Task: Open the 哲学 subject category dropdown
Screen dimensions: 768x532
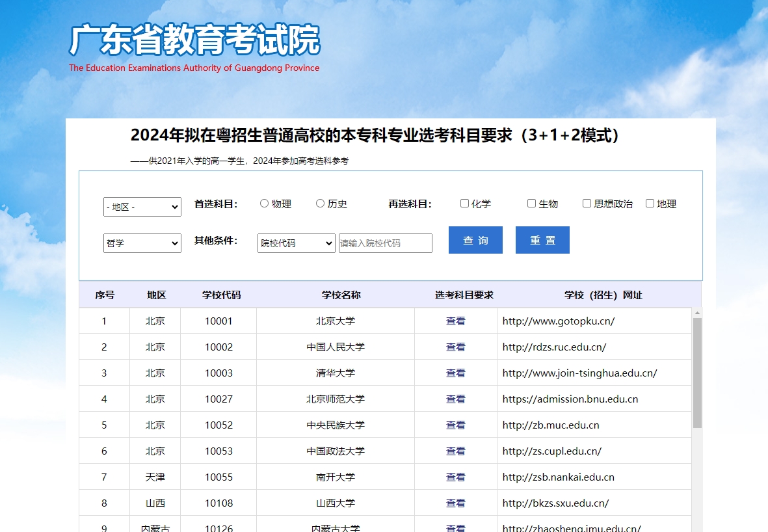Action: (x=142, y=243)
